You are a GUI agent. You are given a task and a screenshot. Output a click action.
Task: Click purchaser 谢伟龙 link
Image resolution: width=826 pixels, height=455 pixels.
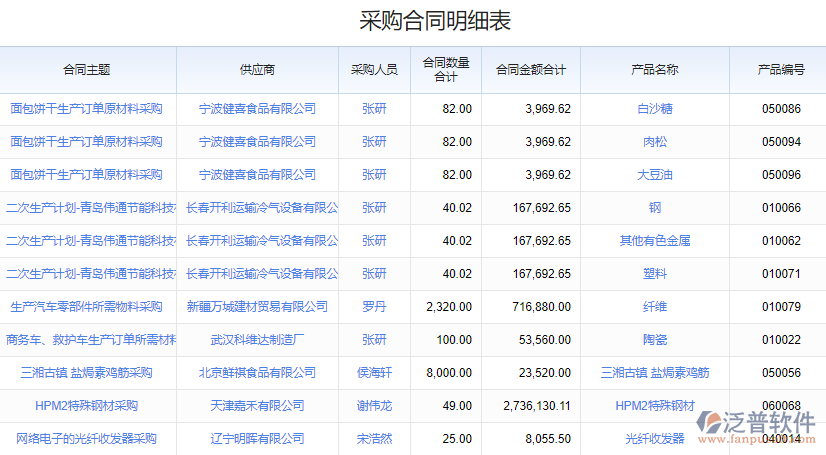pyautogui.click(x=374, y=406)
